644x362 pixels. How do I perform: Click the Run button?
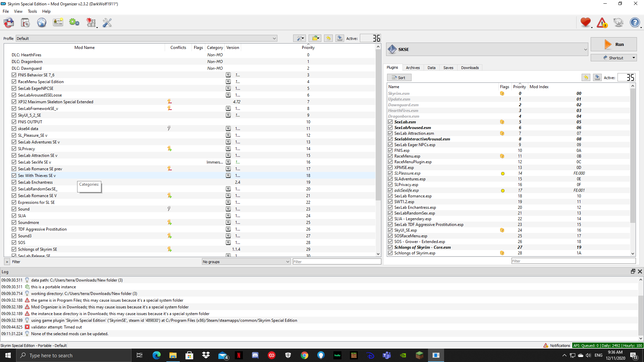pos(613,44)
